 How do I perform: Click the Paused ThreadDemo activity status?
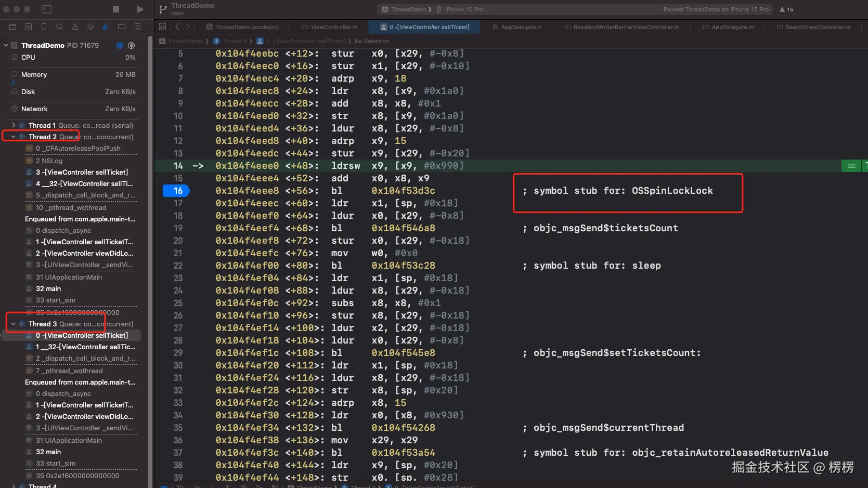tap(716, 9)
